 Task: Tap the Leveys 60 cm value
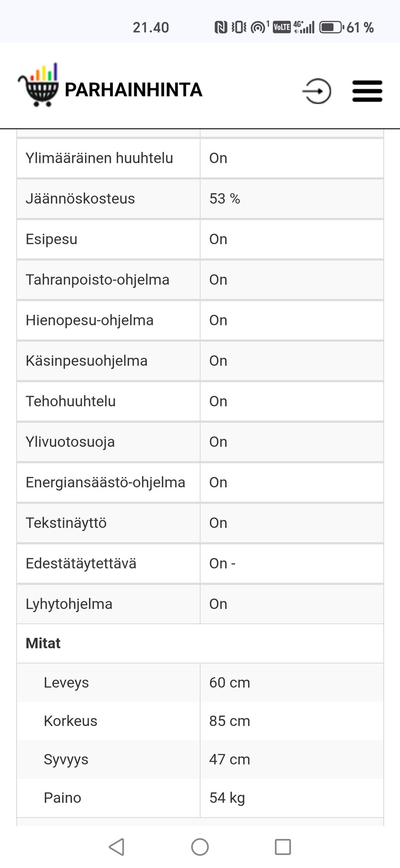[230, 683]
